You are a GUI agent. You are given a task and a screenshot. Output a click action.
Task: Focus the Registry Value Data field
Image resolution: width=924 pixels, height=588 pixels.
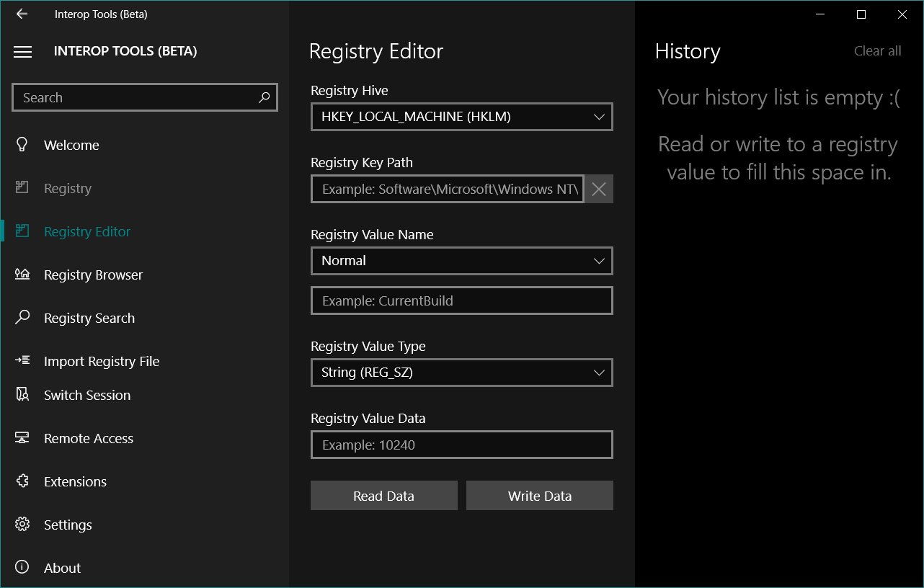tap(462, 445)
